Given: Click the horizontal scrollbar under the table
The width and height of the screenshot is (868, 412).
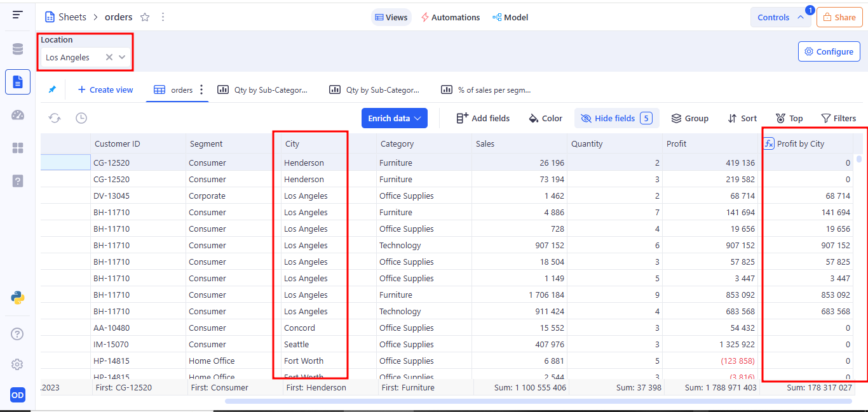Looking at the screenshot, I should click(x=538, y=401).
